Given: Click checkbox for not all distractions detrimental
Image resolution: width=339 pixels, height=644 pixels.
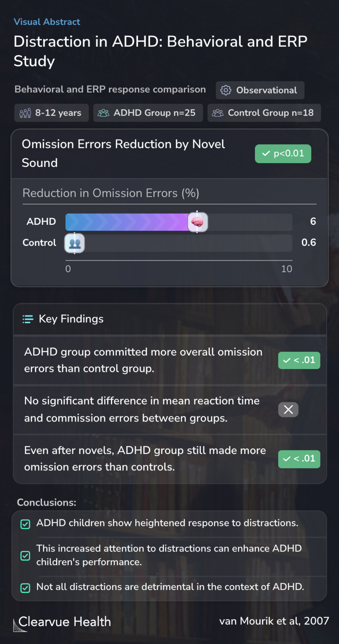Looking at the screenshot, I should click(x=25, y=588).
